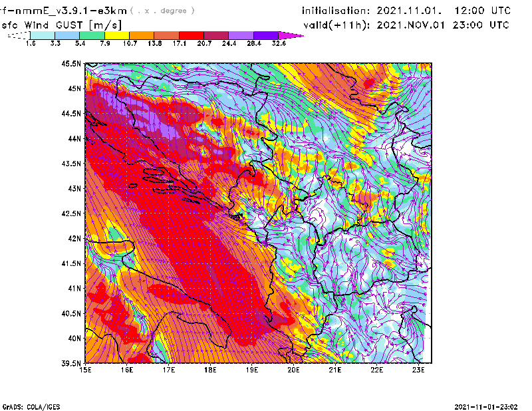Select the light purple legend swatch
The image size is (532, 411).
[241, 35]
